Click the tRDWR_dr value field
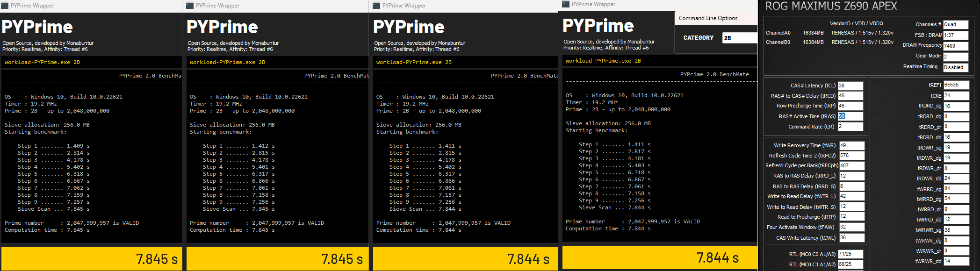The width and height of the screenshot is (980, 271). (956, 168)
